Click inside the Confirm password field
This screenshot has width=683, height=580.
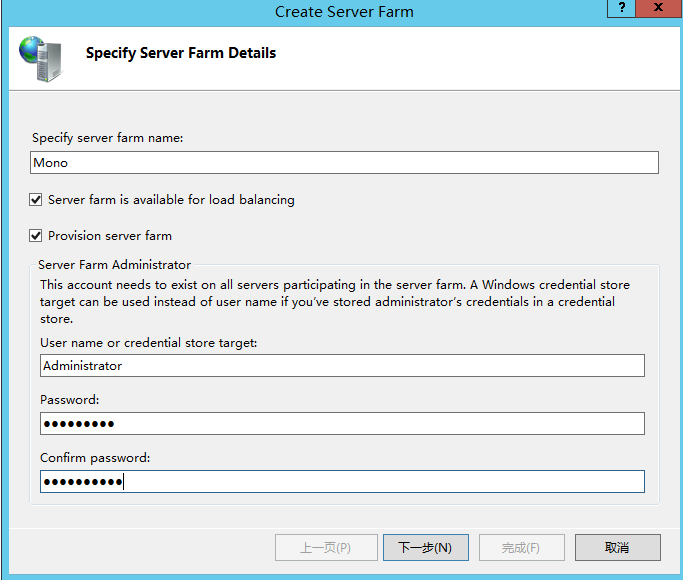pos(342,482)
